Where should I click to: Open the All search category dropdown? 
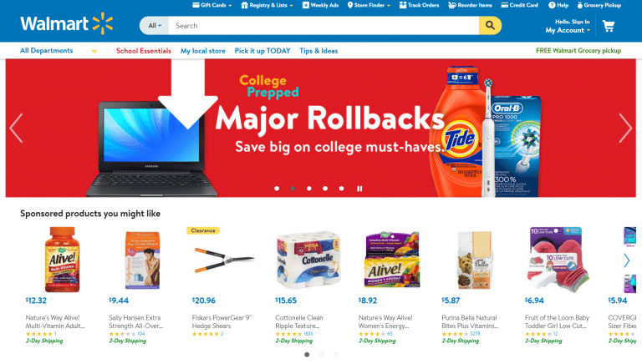pos(155,25)
